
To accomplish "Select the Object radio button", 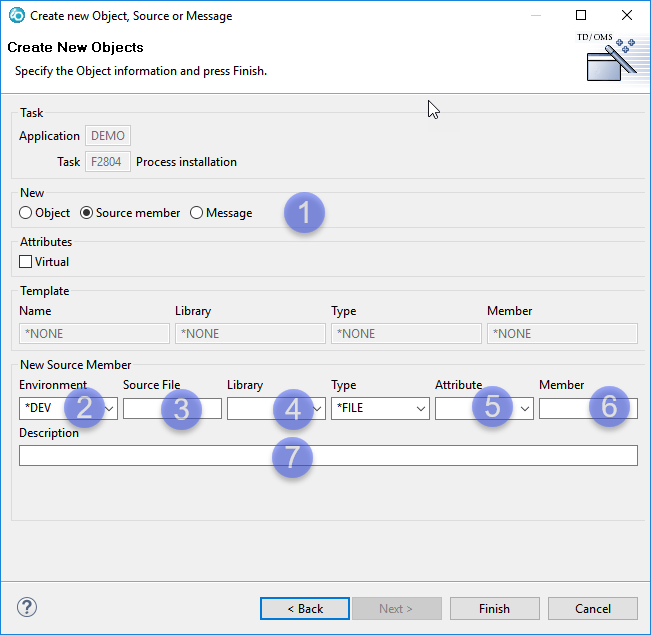I will 26,213.
